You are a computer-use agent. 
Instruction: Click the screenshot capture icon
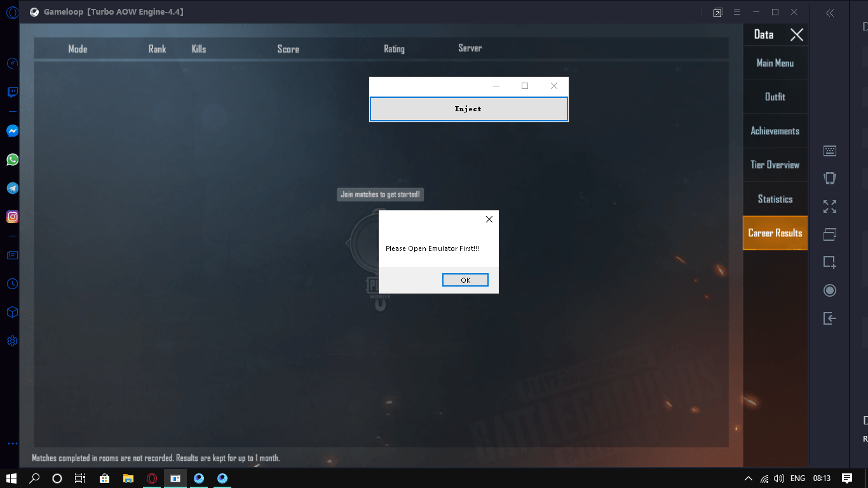click(829, 262)
